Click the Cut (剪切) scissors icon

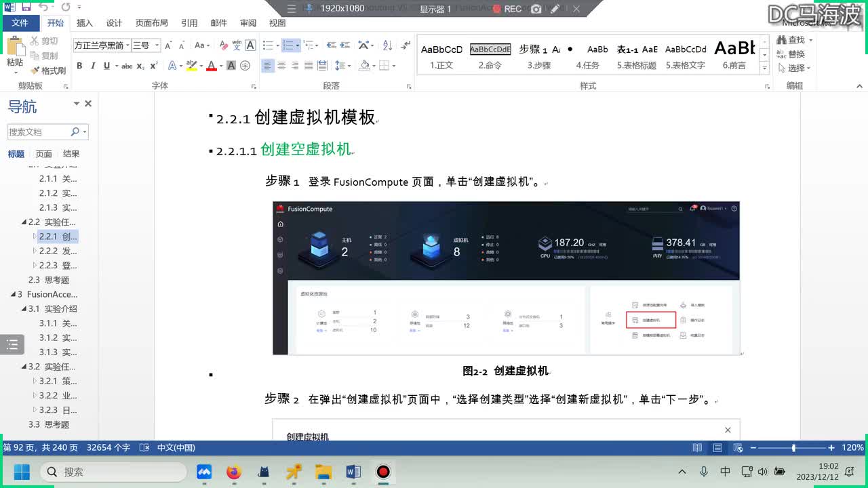[35, 41]
